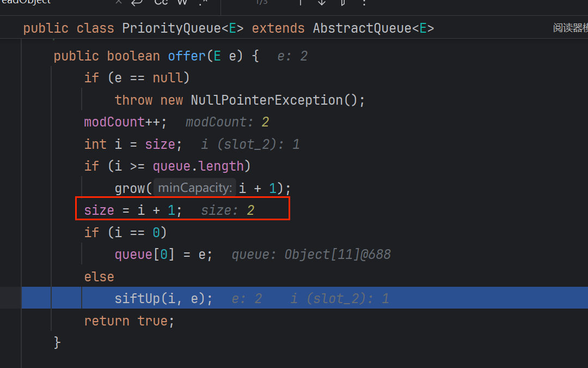The height and width of the screenshot is (368, 588).
Task: Click the grow method call
Action: (x=130, y=188)
